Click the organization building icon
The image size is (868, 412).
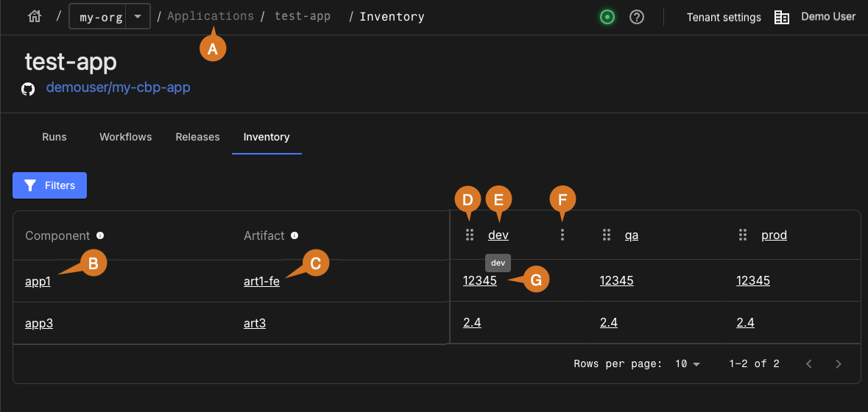[782, 18]
